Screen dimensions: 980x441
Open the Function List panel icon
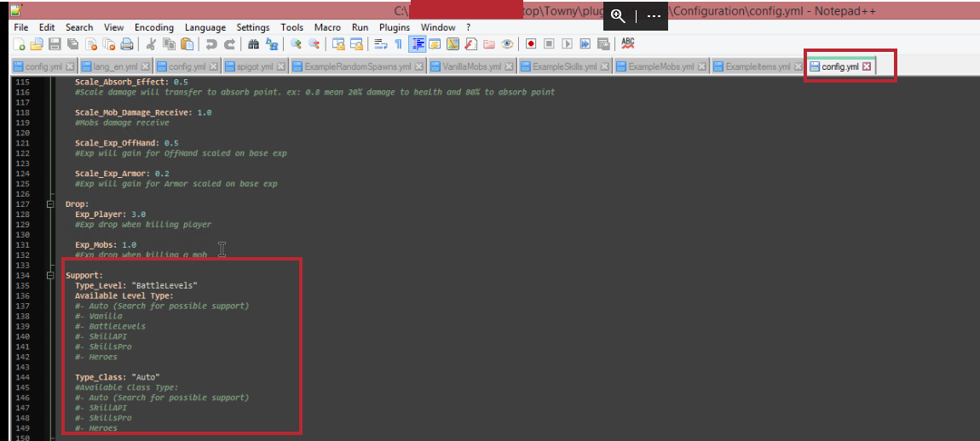pos(470,43)
